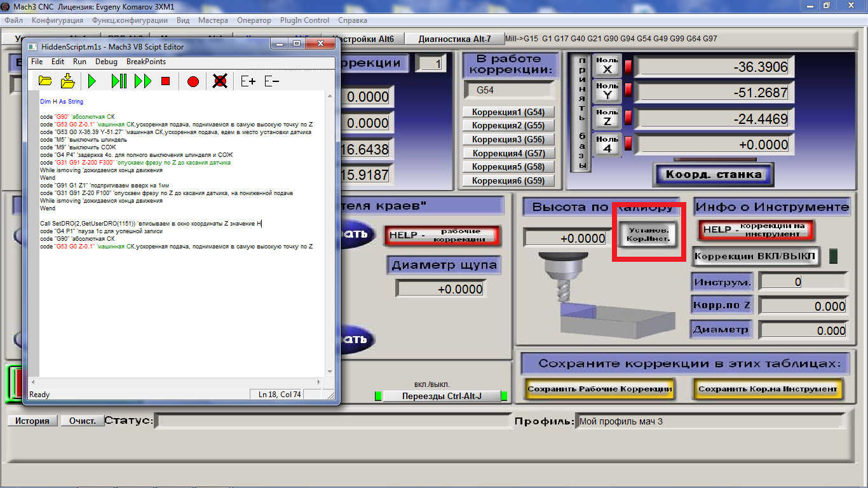868x488 pixels.
Task: Open the Конфигурация menu
Action: (x=57, y=20)
